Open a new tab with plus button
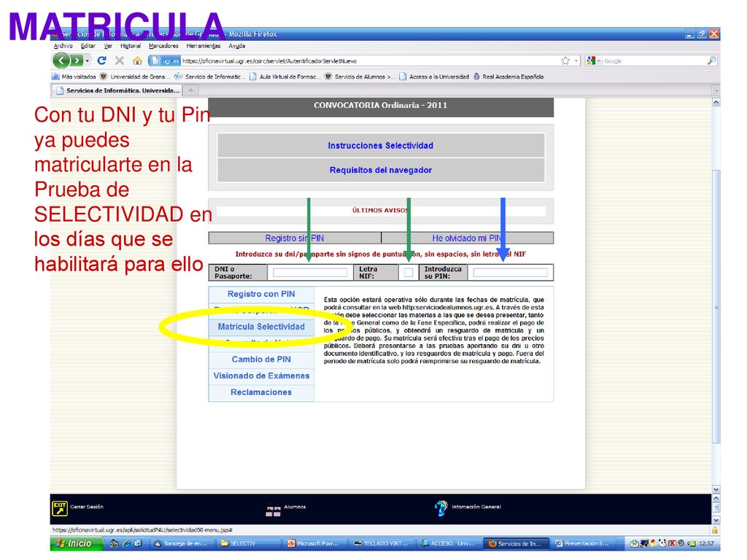 click(x=190, y=90)
